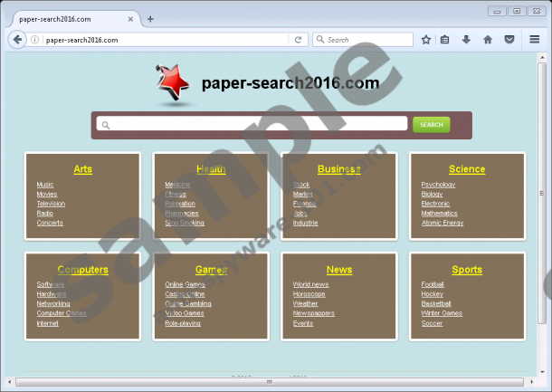Reload the page with the refresh icon

(x=298, y=40)
